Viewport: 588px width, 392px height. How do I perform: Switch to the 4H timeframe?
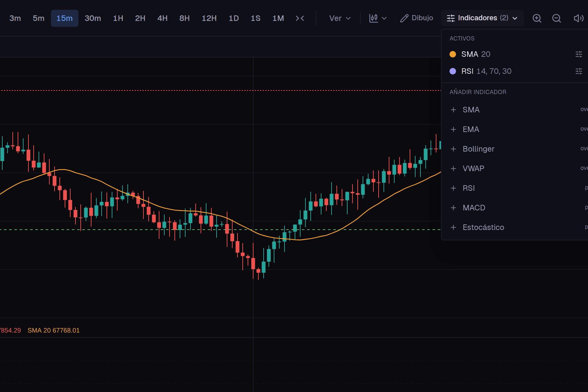162,18
